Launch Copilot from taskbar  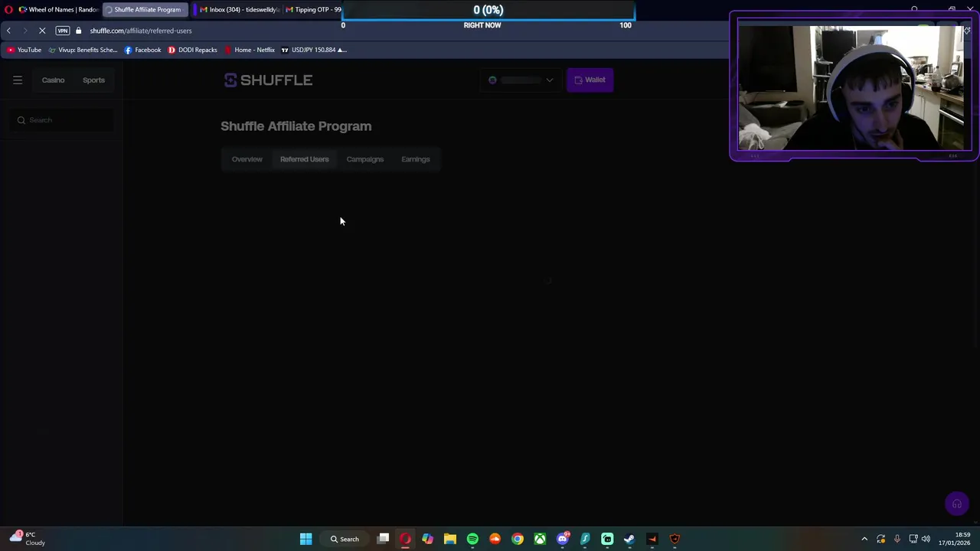[x=427, y=540]
